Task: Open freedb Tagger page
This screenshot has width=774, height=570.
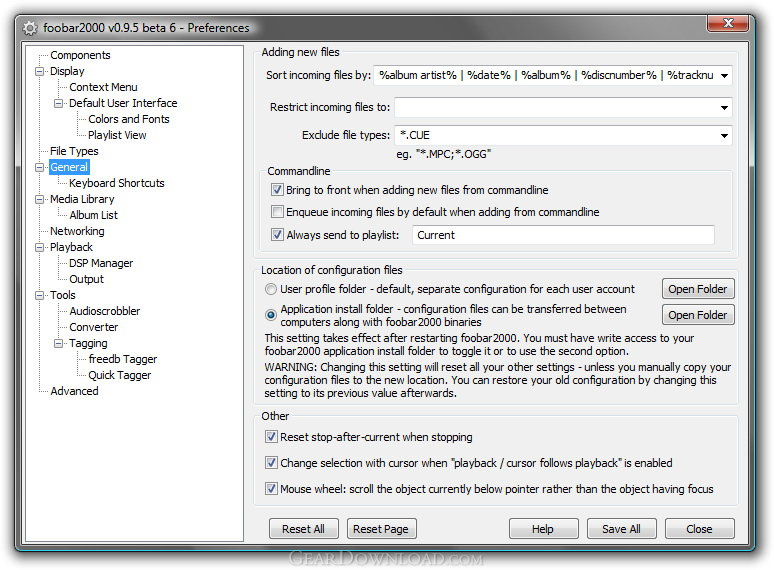Action: click(x=122, y=359)
